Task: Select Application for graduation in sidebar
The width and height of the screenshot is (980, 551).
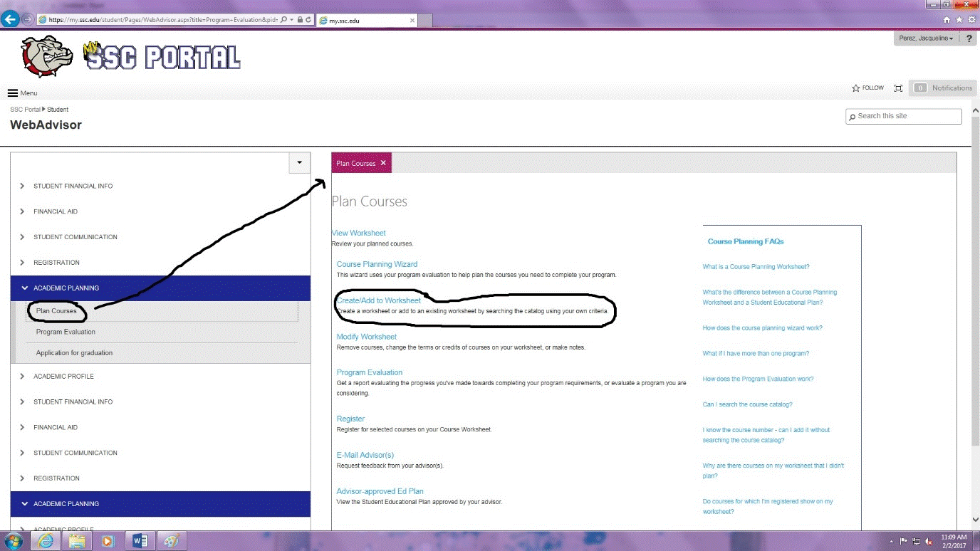Action: (74, 353)
